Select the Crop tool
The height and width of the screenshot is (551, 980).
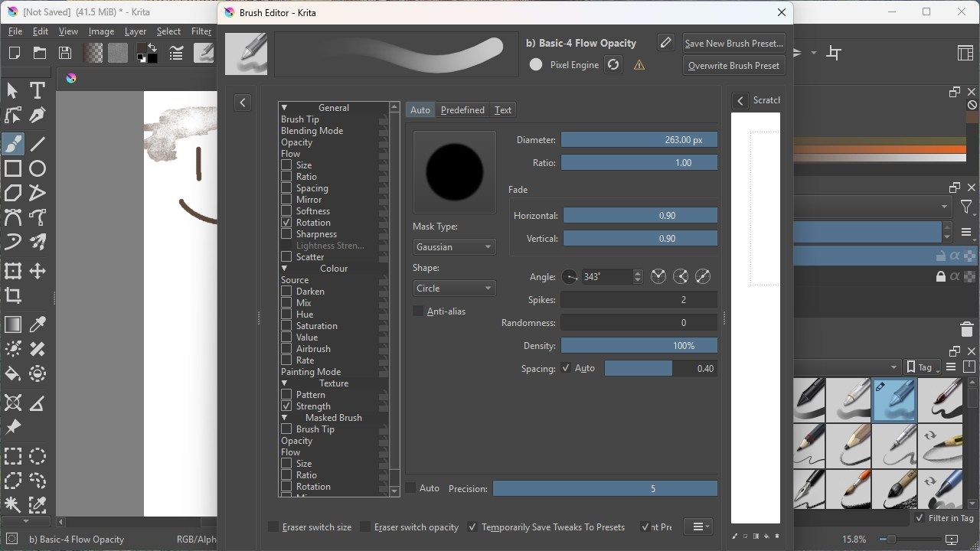[x=13, y=295]
